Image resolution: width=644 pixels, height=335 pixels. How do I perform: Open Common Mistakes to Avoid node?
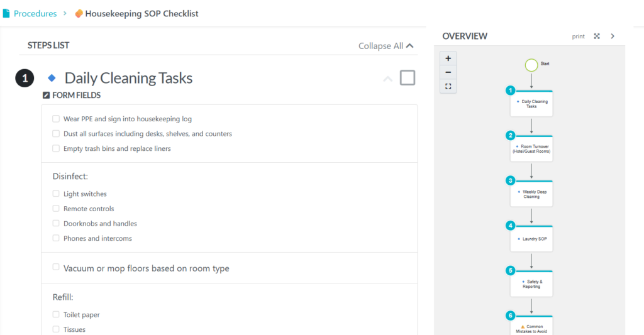point(531,326)
